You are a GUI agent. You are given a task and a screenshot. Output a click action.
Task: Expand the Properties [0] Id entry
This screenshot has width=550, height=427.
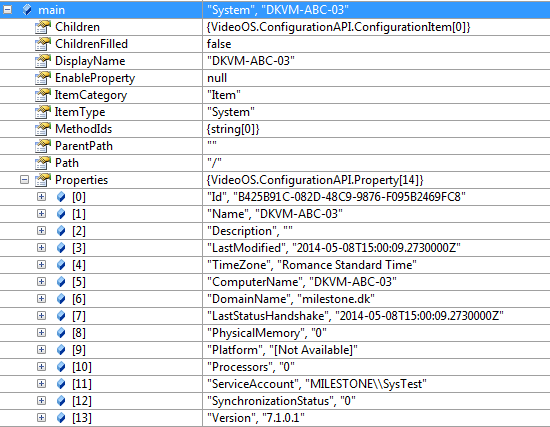(41, 196)
